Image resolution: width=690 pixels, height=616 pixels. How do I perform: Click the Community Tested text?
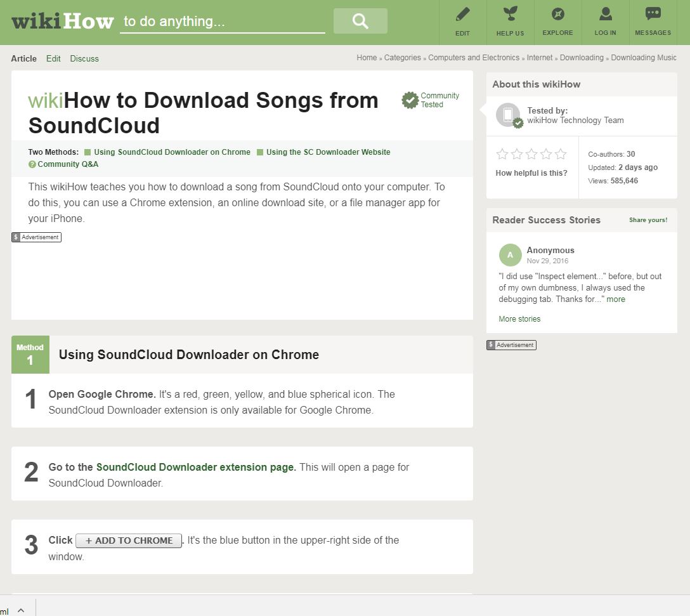click(439, 100)
